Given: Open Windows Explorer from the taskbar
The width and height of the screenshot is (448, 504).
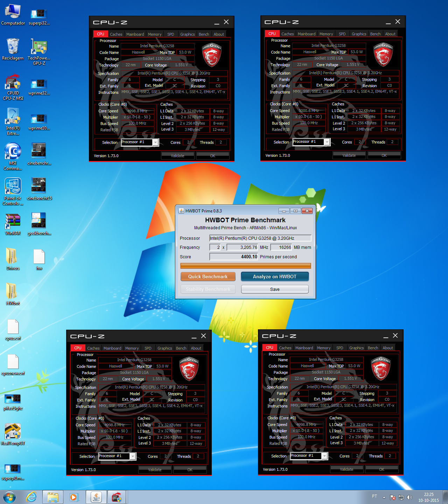Looking at the screenshot, I should [x=53, y=497].
